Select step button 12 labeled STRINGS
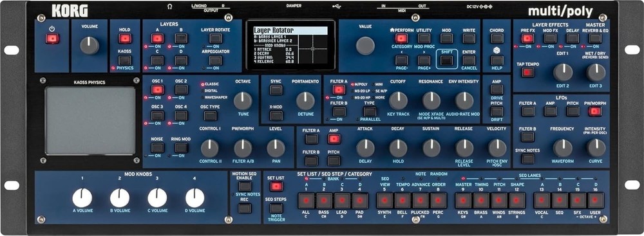644x236 pixels. [517, 200]
